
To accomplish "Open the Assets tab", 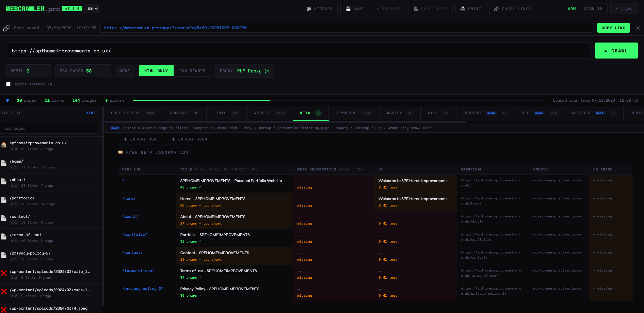I will (269, 113).
